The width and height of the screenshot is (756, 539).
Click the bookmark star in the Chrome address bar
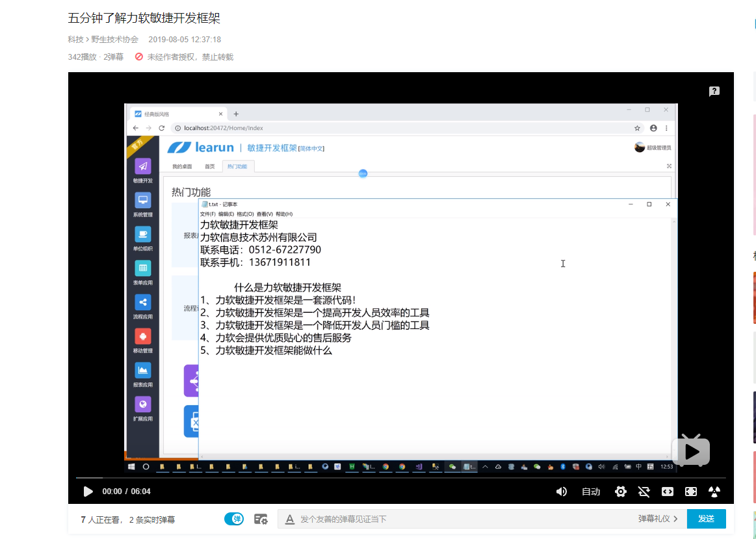[638, 128]
